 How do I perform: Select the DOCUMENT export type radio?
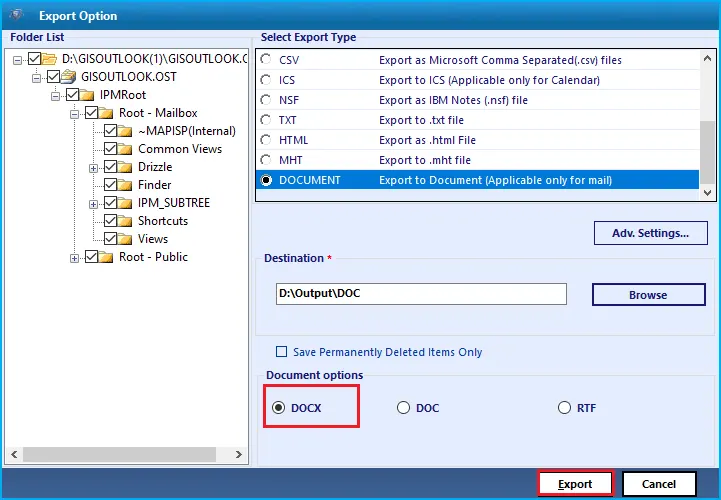pyautogui.click(x=266, y=180)
